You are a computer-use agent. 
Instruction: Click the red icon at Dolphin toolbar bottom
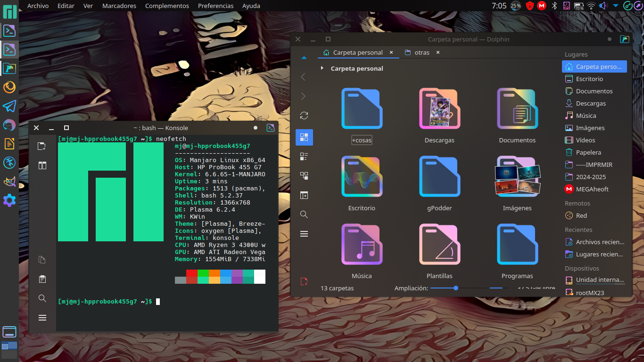[x=304, y=281]
